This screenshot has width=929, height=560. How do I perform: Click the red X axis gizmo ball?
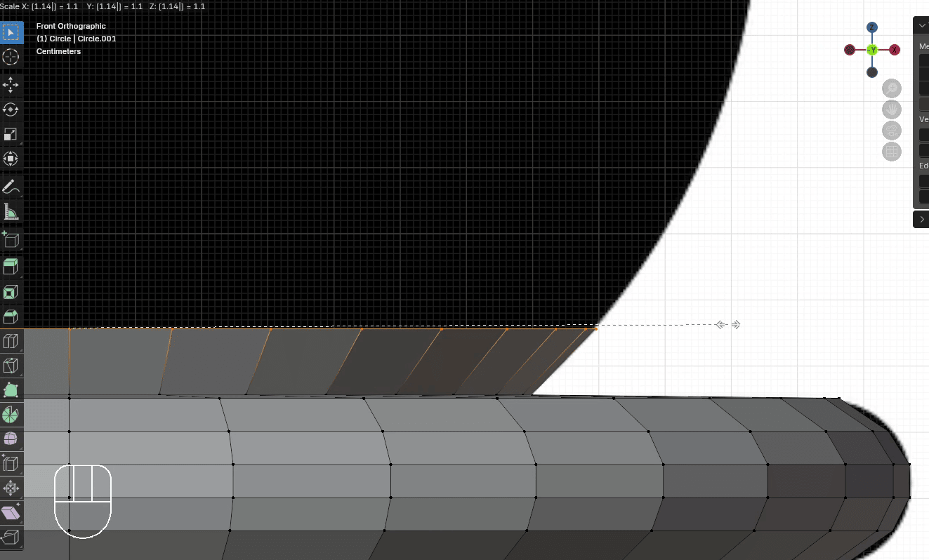coord(895,50)
